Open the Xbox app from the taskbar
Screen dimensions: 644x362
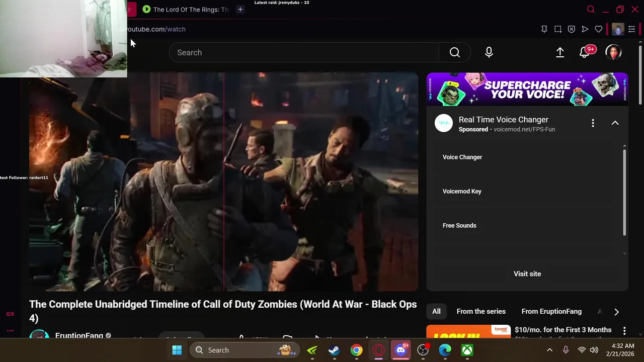(x=467, y=350)
